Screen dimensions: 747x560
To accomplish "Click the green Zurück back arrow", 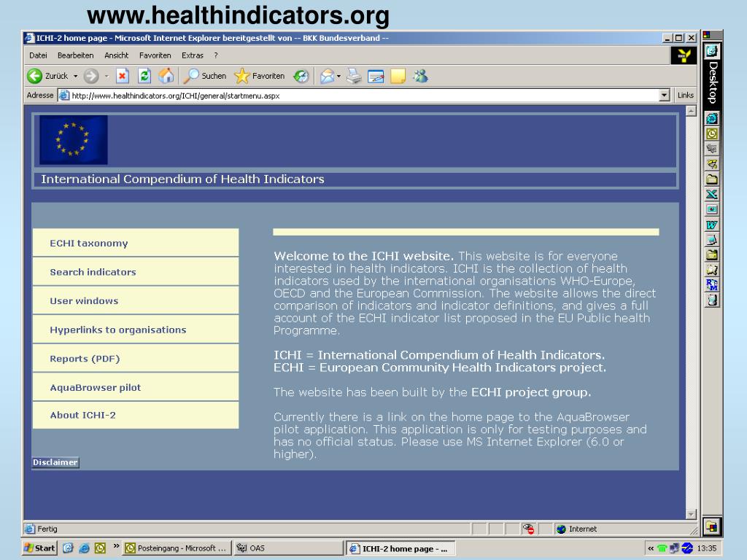I will pos(35,76).
